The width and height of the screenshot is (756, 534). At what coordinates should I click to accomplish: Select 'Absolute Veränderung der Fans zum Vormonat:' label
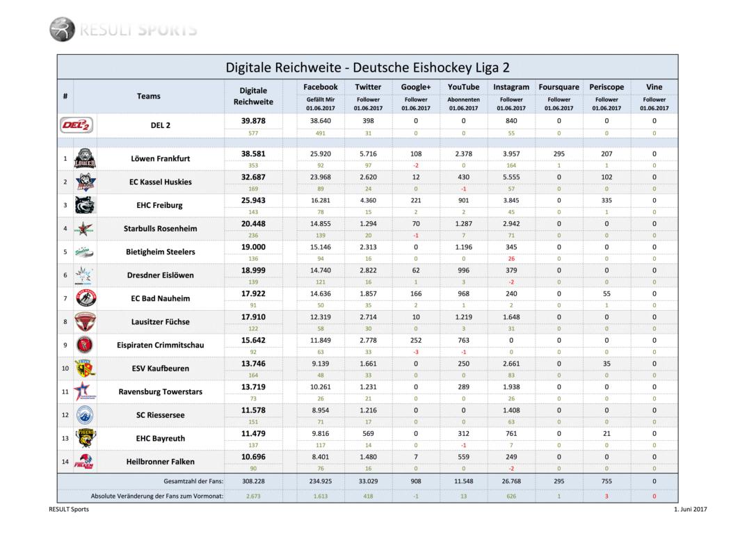157,496
